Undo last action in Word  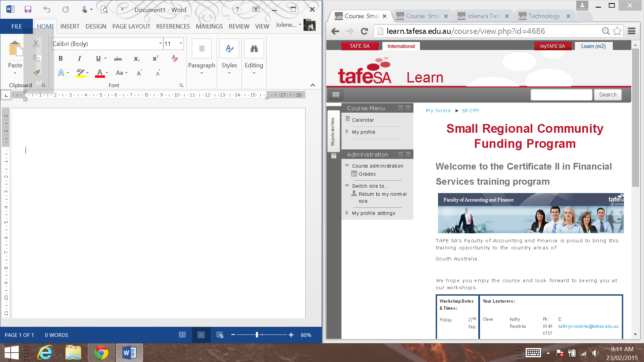pyautogui.click(x=47, y=9)
